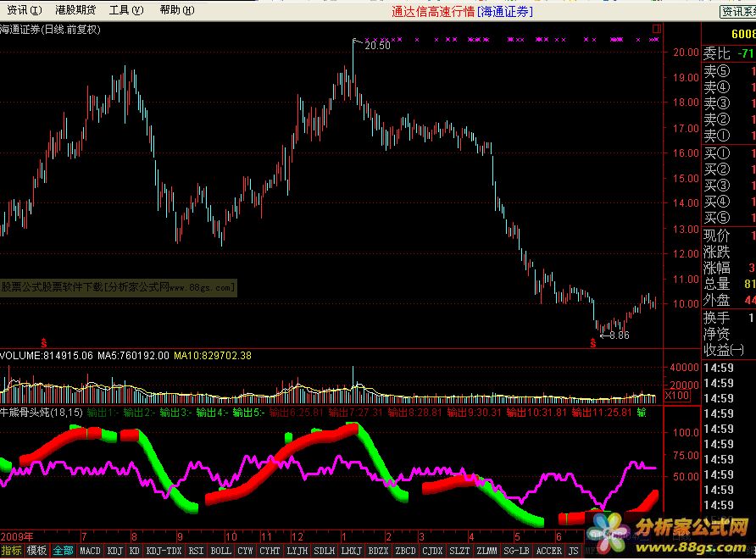Click the MA5:760192.00 label
Image resolution: width=756 pixels, height=560 pixels.
(x=133, y=356)
